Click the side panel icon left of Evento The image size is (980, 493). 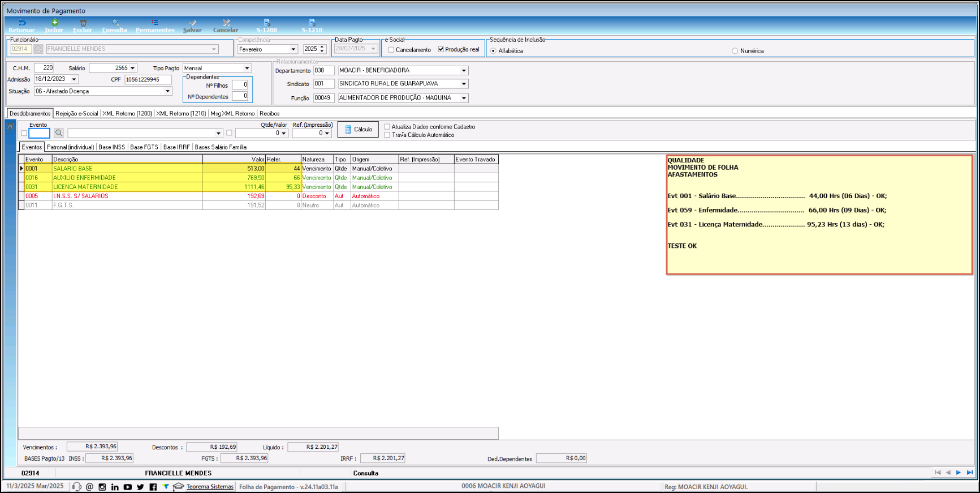(10, 126)
